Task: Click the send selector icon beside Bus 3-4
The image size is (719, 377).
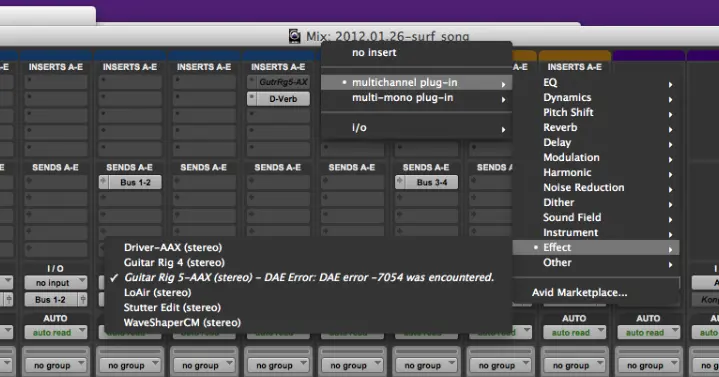Action: pyautogui.click(x=399, y=182)
